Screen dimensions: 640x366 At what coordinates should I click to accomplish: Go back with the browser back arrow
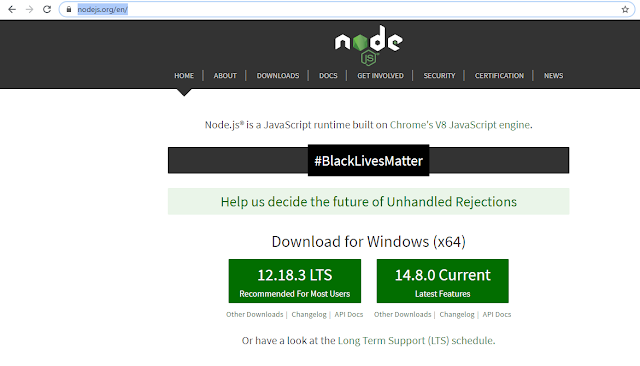(x=12, y=9)
